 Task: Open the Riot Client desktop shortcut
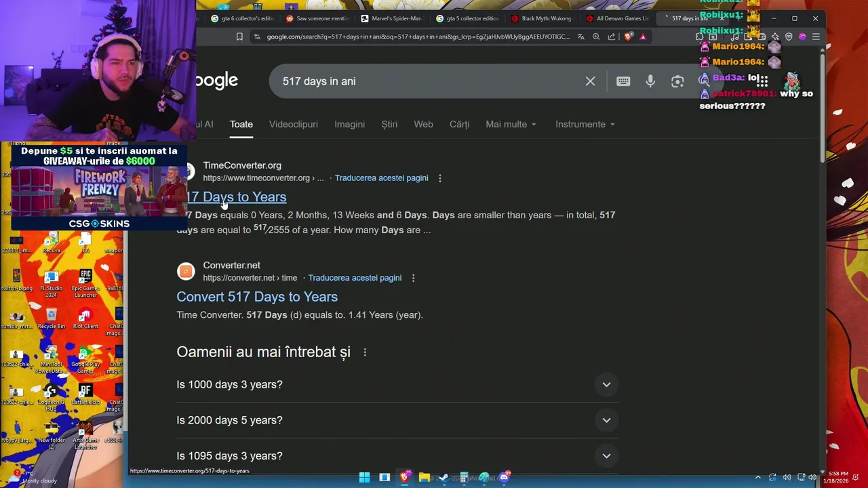(x=85, y=319)
